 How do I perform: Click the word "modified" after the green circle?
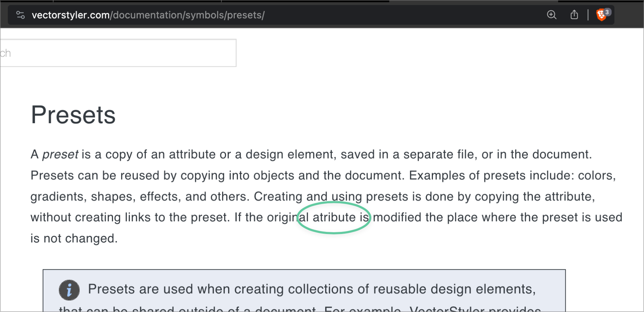[397, 217]
